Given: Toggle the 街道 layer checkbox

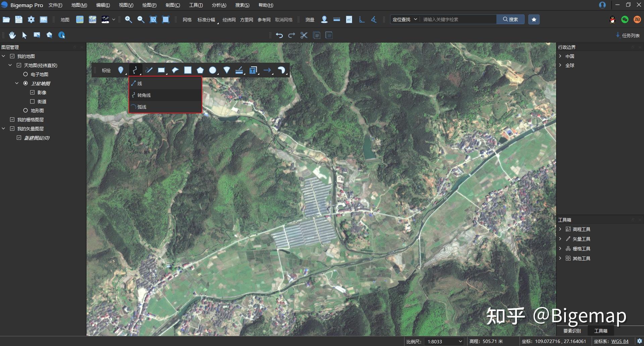Looking at the screenshot, I should pyautogui.click(x=32, y=101).
